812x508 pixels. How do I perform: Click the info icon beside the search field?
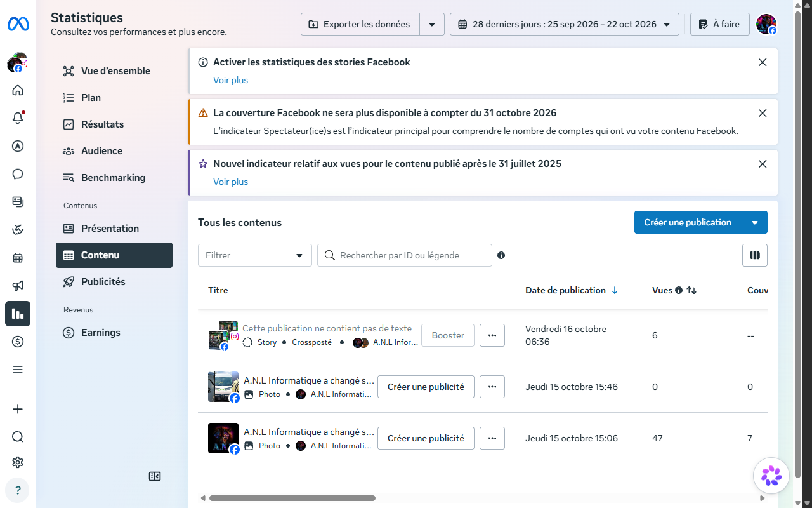[501, 255]
